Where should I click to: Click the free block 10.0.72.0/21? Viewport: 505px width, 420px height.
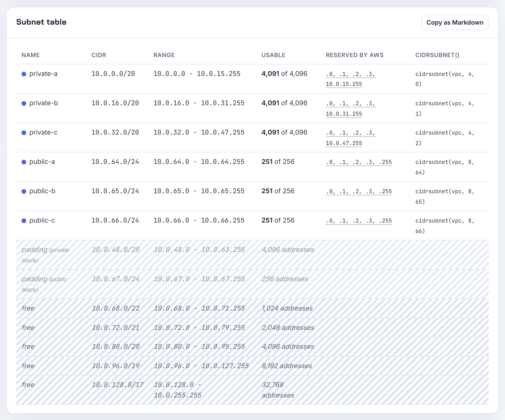click(x=116, y=328)
